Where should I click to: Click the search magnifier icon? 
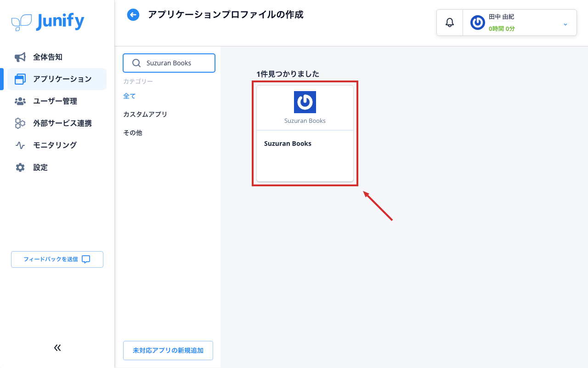(x=136, y=63)
